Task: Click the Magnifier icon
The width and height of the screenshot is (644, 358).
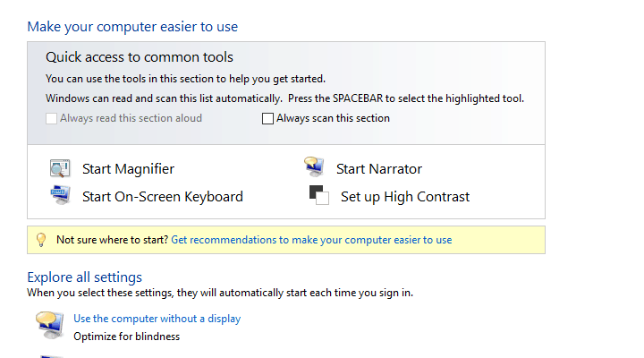Action: tap(60, 168)
